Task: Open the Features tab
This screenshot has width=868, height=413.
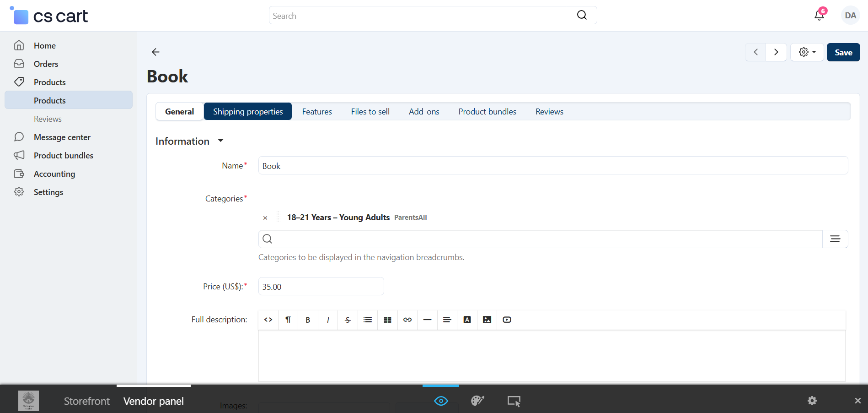Action: coord(317,112)
